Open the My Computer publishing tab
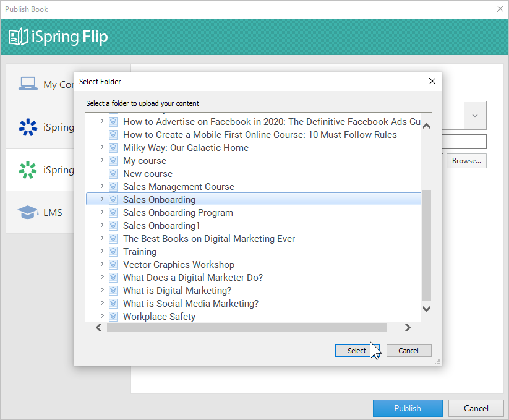The height and width of the screenshot is (420, 509). (40, 84)
